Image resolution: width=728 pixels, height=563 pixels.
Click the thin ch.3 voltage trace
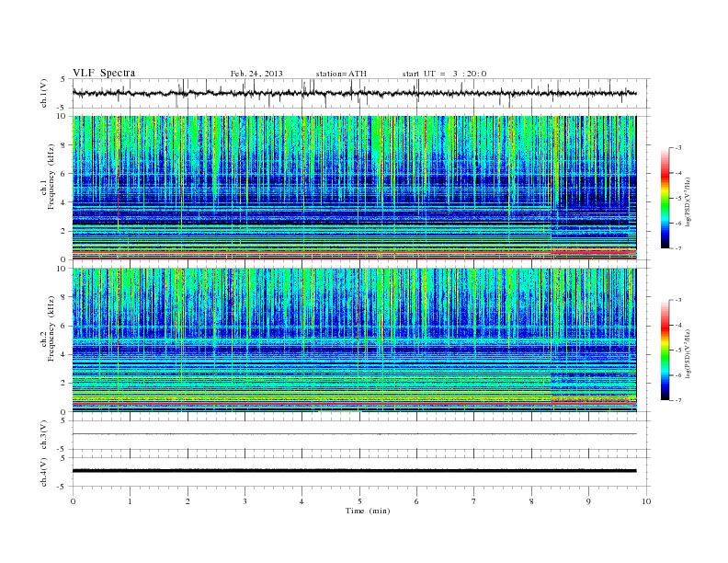[354, 434]
